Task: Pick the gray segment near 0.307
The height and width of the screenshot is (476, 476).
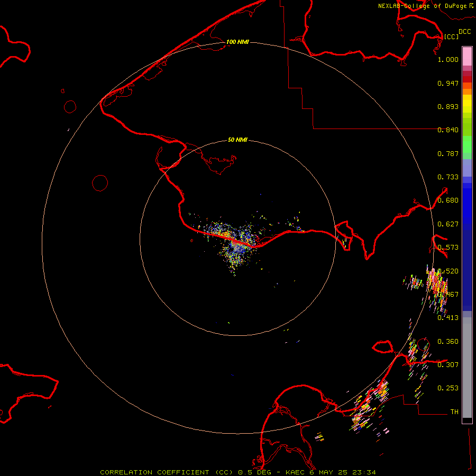Action: [x=467, y=368]
